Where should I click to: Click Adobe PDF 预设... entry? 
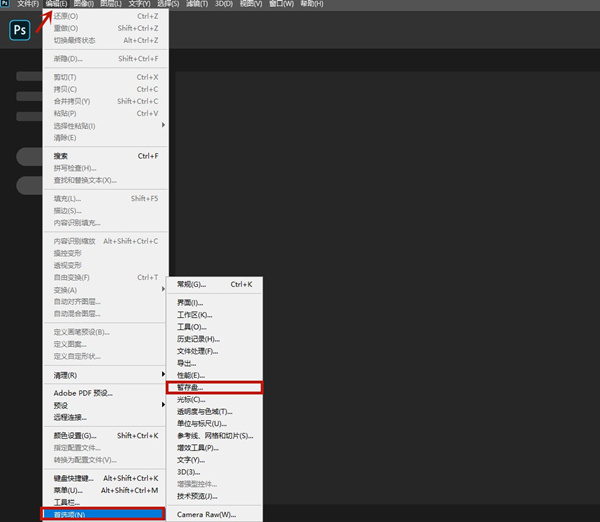click(x=83, y=393)
